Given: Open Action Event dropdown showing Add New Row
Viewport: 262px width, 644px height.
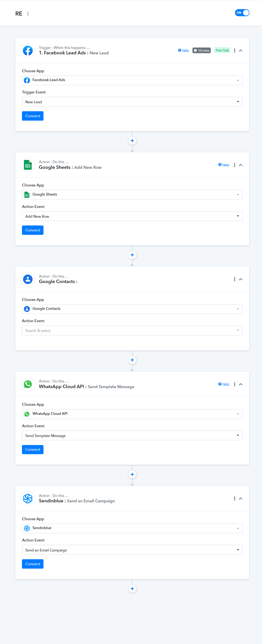Looking at the screenshot, I should 132,216.
